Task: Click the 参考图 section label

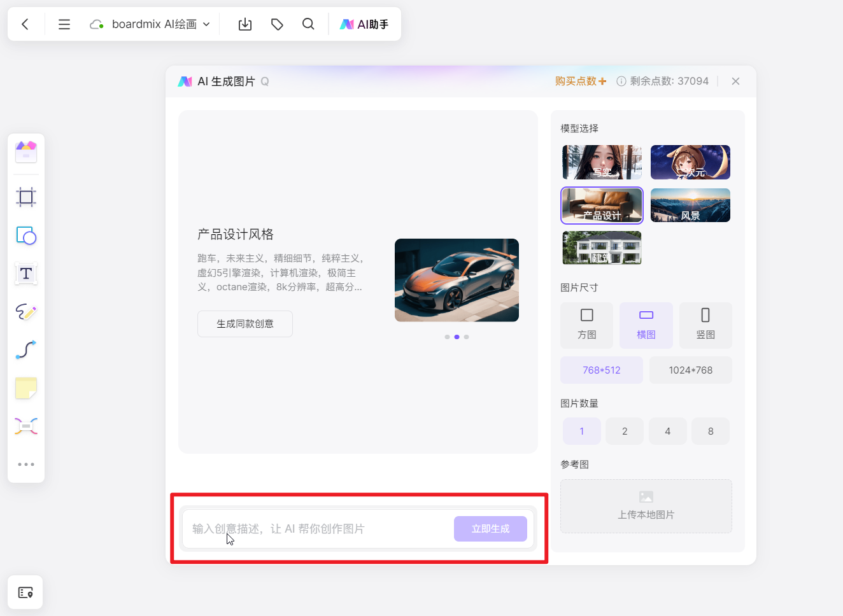Action: (x=575, y=465)
